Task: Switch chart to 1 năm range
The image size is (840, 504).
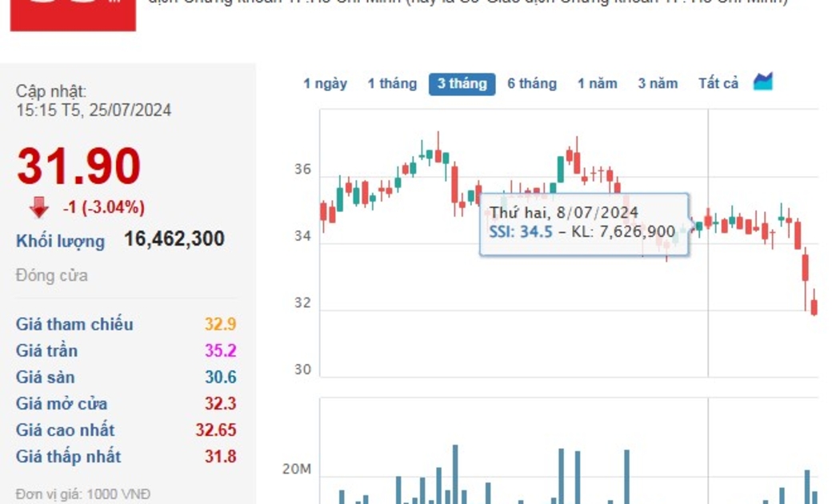Action: 597,83
